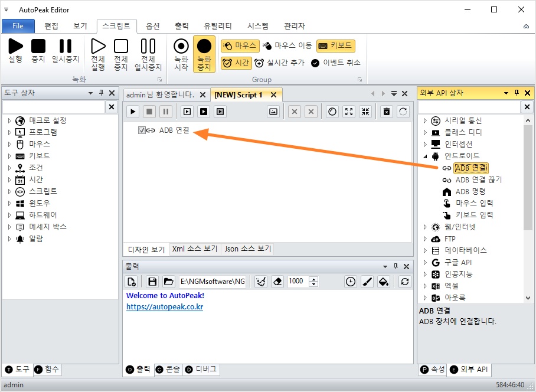The height and width of the screenshot is (392, 536).
Task: Expand the 구글 API tree node
Action: (425, 263)
